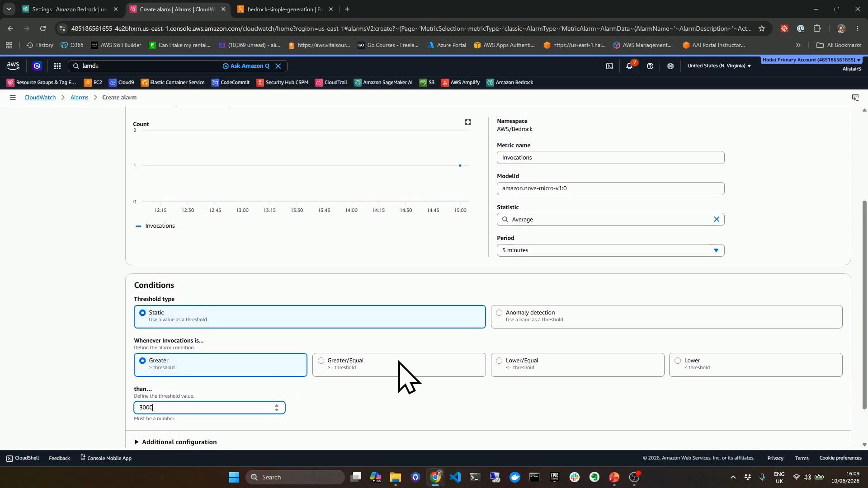Click the data point on the Invocations graph
The height and width of the screenshot is (488, 868).
(x=460, y=166)
